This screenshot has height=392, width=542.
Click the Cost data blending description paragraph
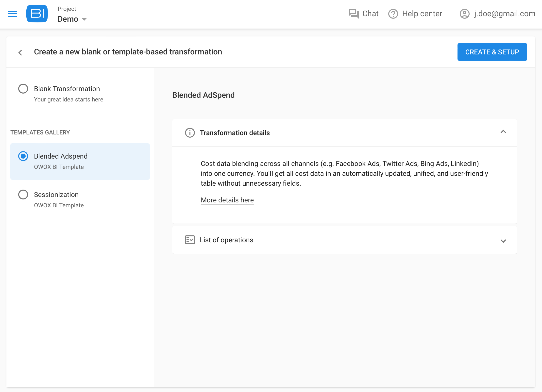coord(344,173)
